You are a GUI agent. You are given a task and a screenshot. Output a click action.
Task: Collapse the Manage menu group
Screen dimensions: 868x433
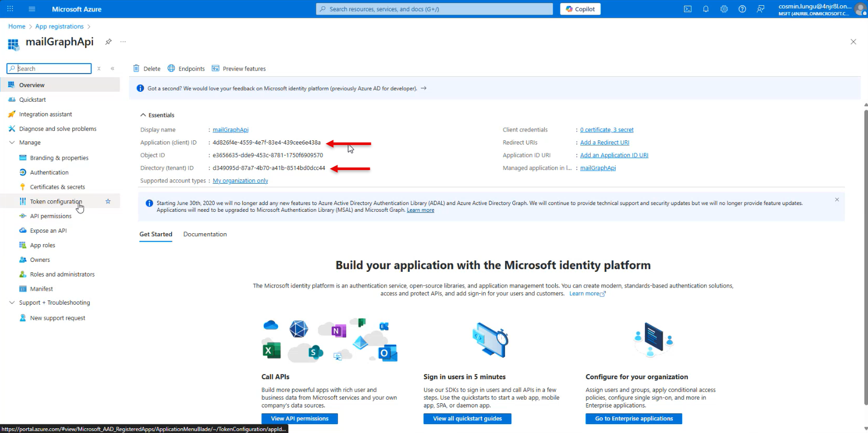pos(12,142)
